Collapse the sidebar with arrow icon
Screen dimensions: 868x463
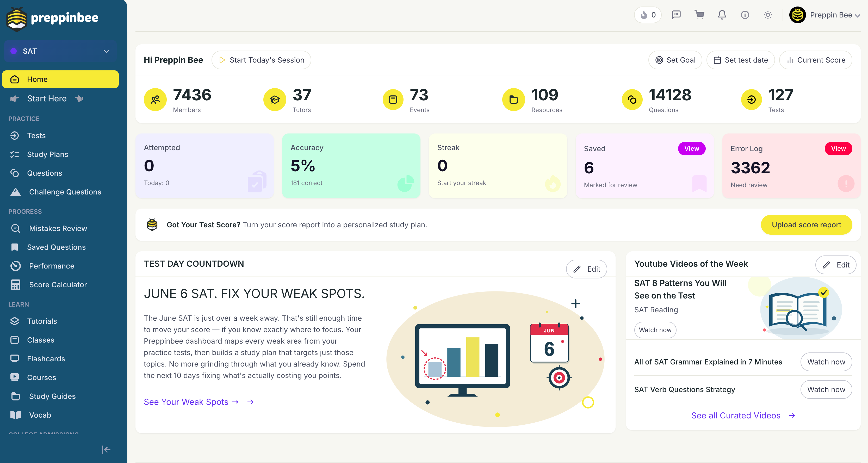coord(106,449)
